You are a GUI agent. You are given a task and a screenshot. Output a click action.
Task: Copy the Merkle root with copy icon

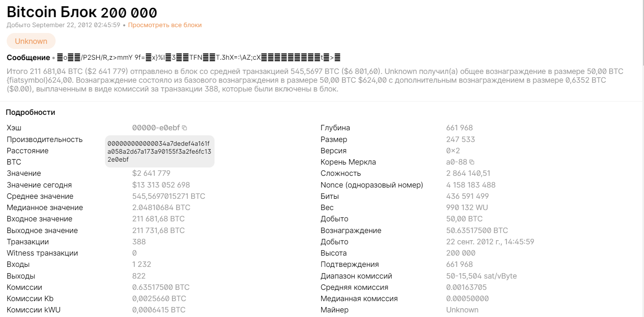click(472, 162)
